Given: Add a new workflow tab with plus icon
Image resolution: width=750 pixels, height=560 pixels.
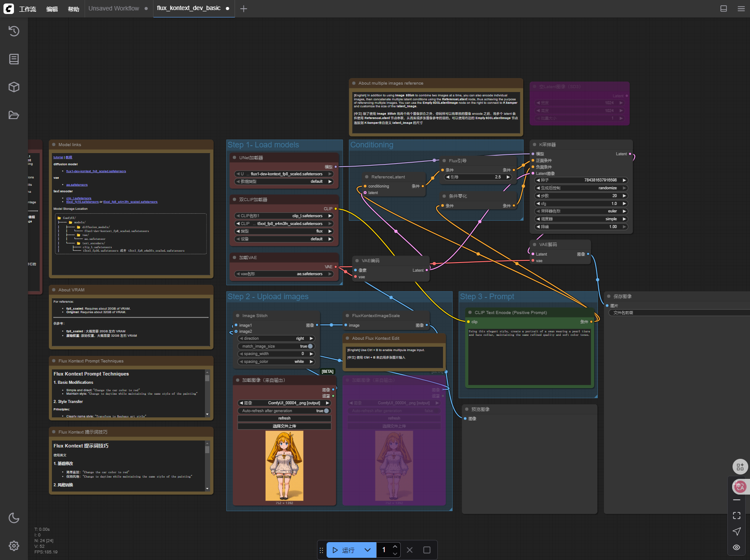Looking at the screenshot, I should pyautogui.click(x=244, y=9).
